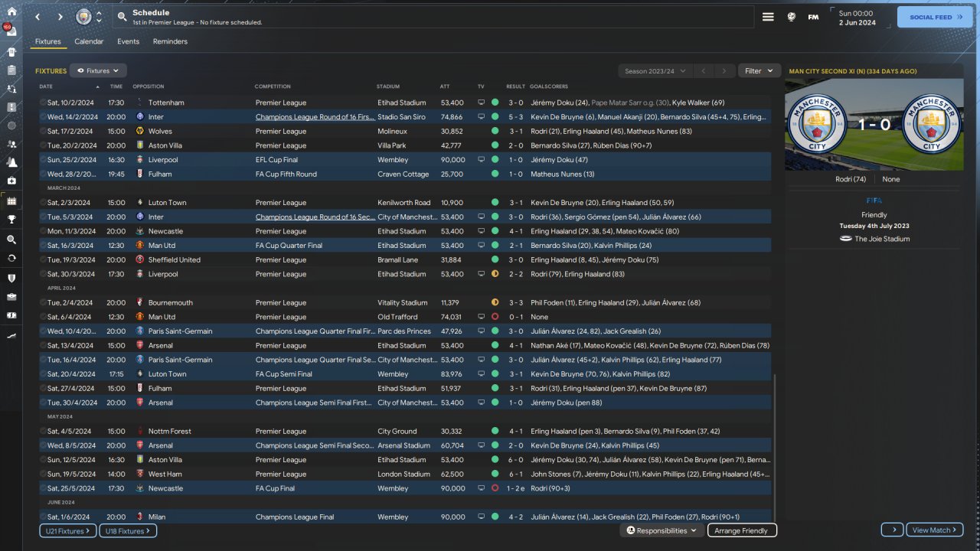Toggle the checkmark for Sat, 25/5/2024 fixture
This screenshot has height=551, width=980.
click(43, 488)
